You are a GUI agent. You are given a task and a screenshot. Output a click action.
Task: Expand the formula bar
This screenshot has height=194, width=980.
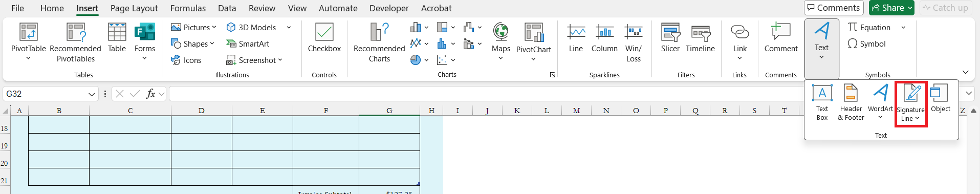pos(969,94)
